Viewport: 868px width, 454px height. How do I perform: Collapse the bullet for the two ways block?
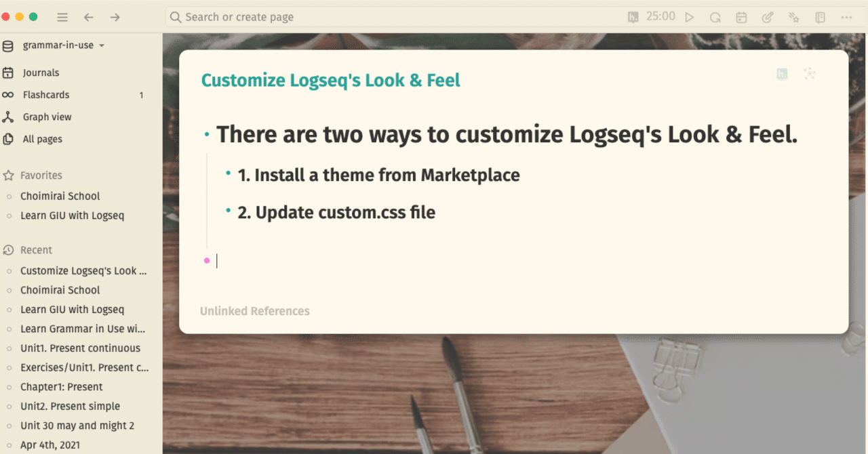point(205,134)
